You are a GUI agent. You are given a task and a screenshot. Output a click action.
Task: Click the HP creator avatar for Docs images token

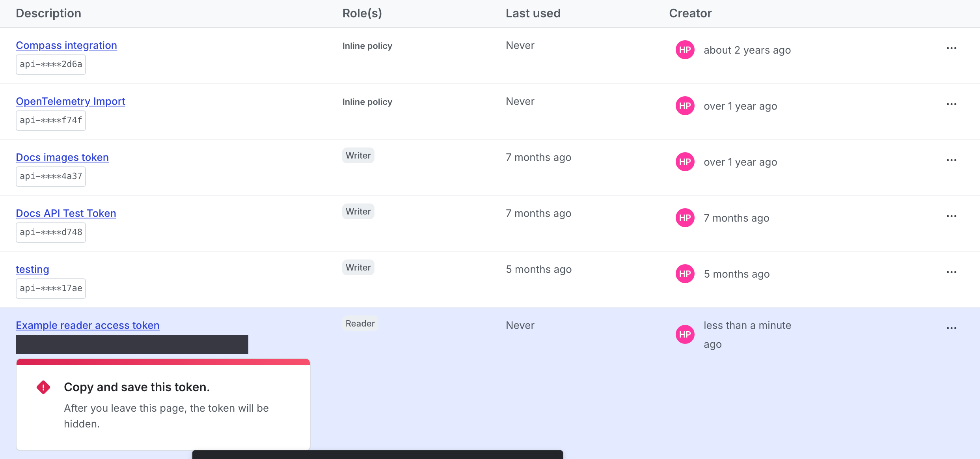[x=685, y=162]
